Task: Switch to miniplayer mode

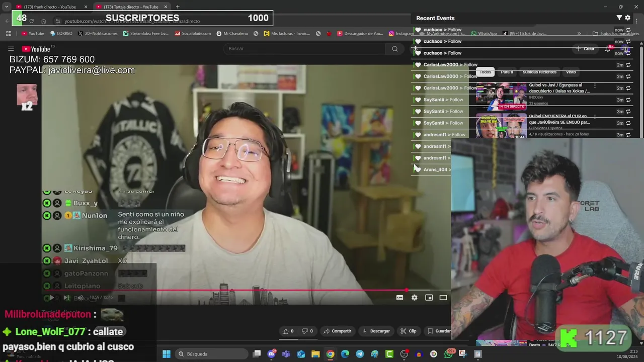Action: [429, 298]
